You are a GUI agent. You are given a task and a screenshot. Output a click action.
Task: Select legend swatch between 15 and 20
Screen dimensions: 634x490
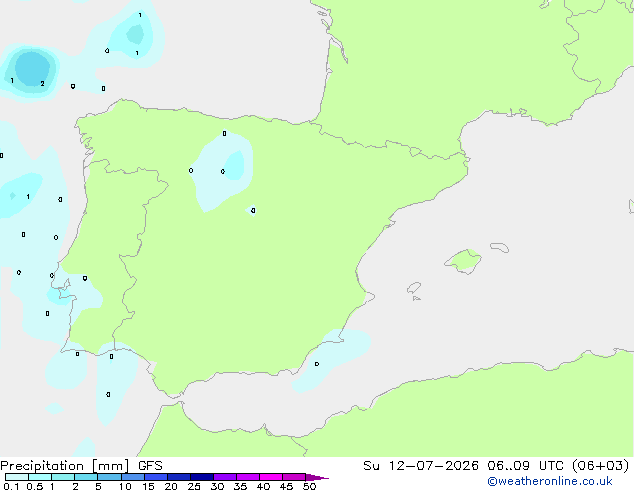coord(155,477)
